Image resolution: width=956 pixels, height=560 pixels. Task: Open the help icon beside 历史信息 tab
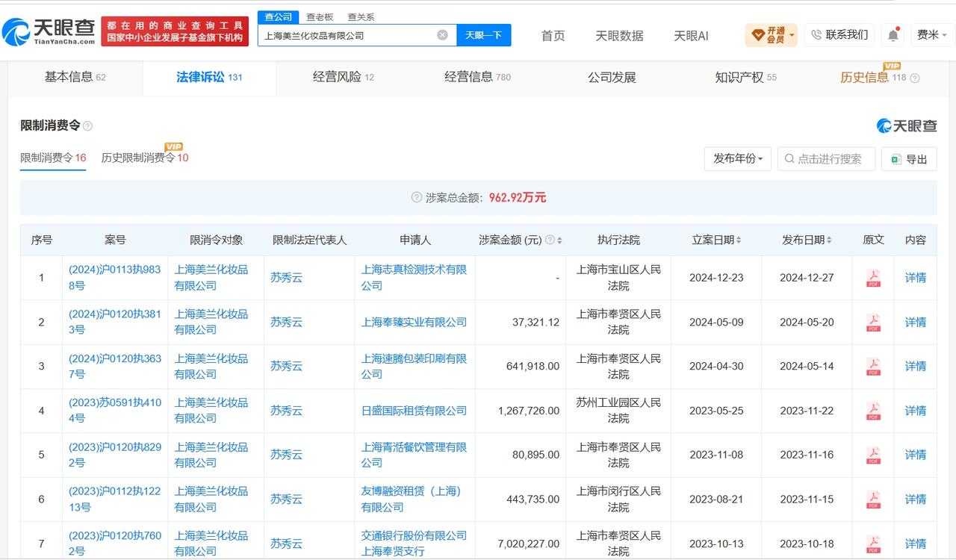point(915,78)
